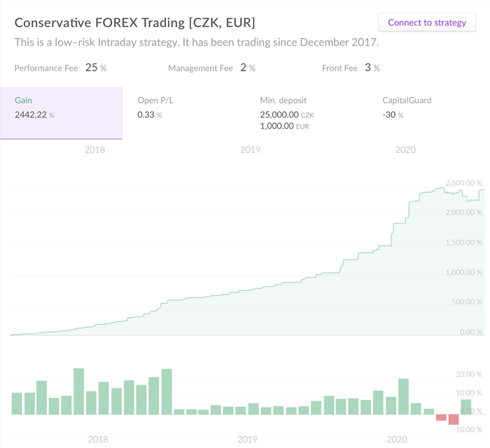The height and width of the screenshot is (448, 490).
Task: Click the first monthly bar on the left
Action: coord(17,404)
